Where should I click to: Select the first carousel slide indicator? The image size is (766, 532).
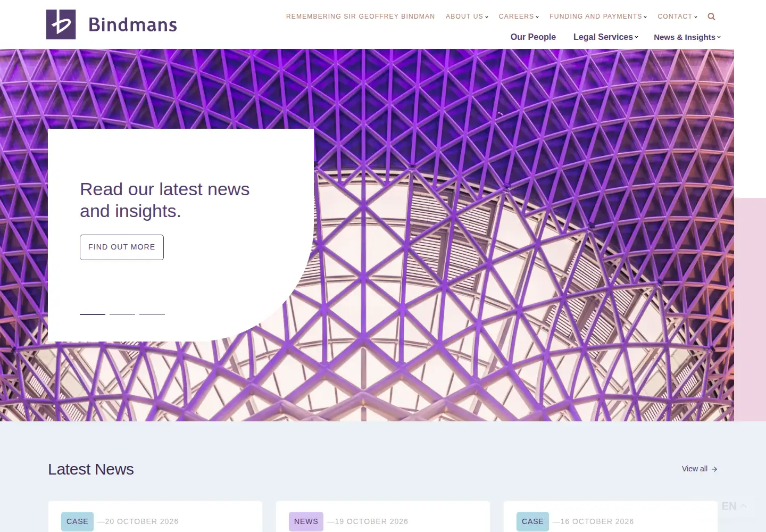[93, 314]
